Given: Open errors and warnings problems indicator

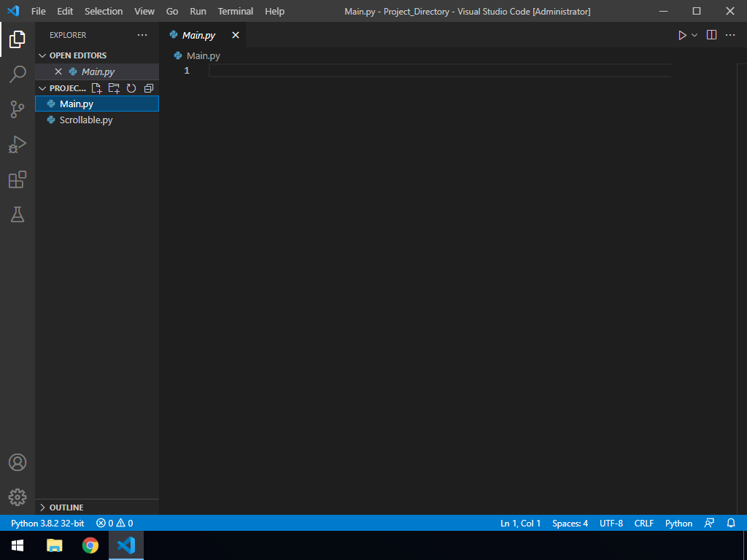Looking at the screenshot, I should pyautogui.click(x=115, y=523).
